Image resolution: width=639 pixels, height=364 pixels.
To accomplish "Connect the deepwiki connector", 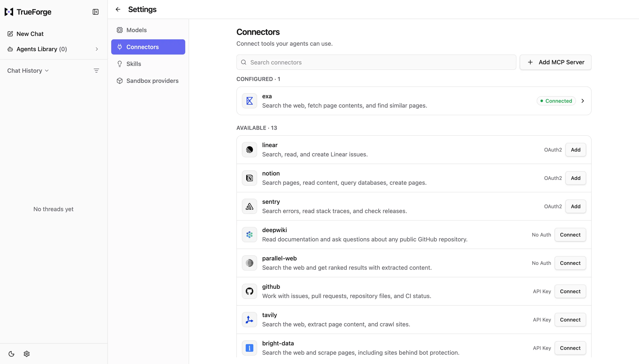I will tap(570, 235).
